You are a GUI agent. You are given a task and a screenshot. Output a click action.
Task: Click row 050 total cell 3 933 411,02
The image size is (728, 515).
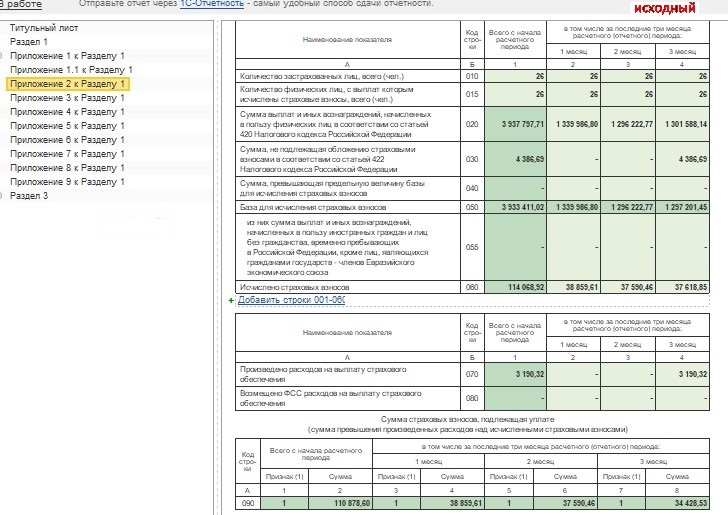click(515, 207)
